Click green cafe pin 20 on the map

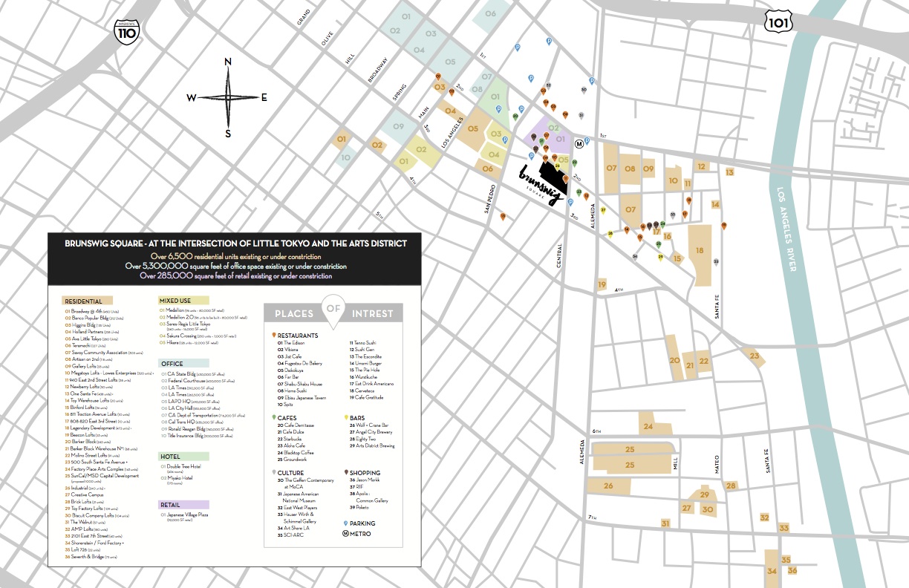515,117
